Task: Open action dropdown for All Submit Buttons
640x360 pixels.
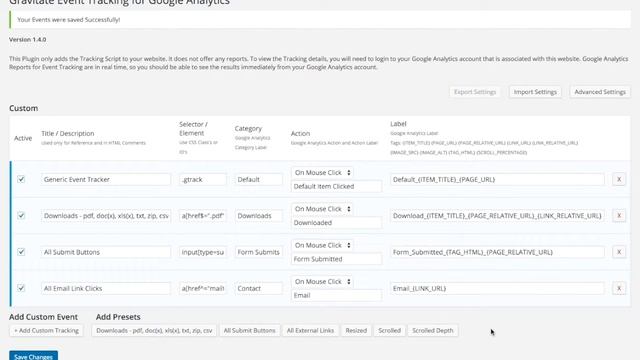Action: pos(322,245)
